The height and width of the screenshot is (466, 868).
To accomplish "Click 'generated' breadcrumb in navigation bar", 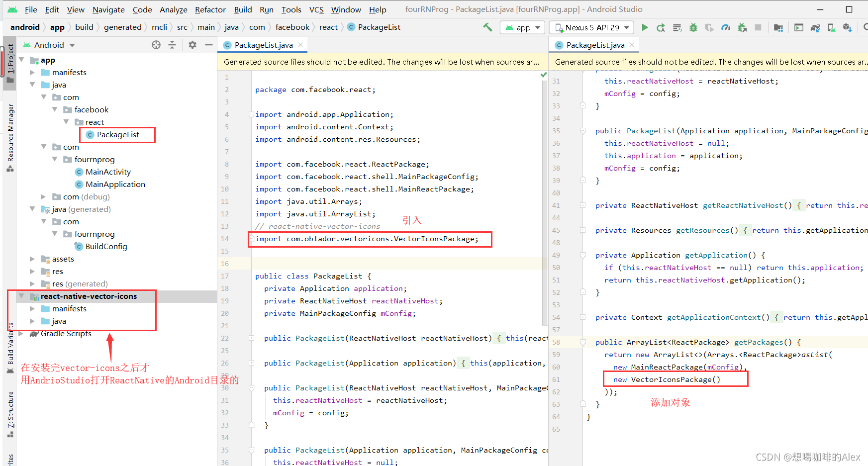I will [x=122, y=27].
